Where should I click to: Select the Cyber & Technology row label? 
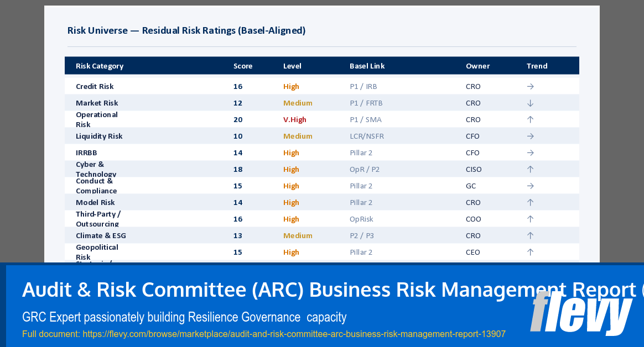coord(96,169)
